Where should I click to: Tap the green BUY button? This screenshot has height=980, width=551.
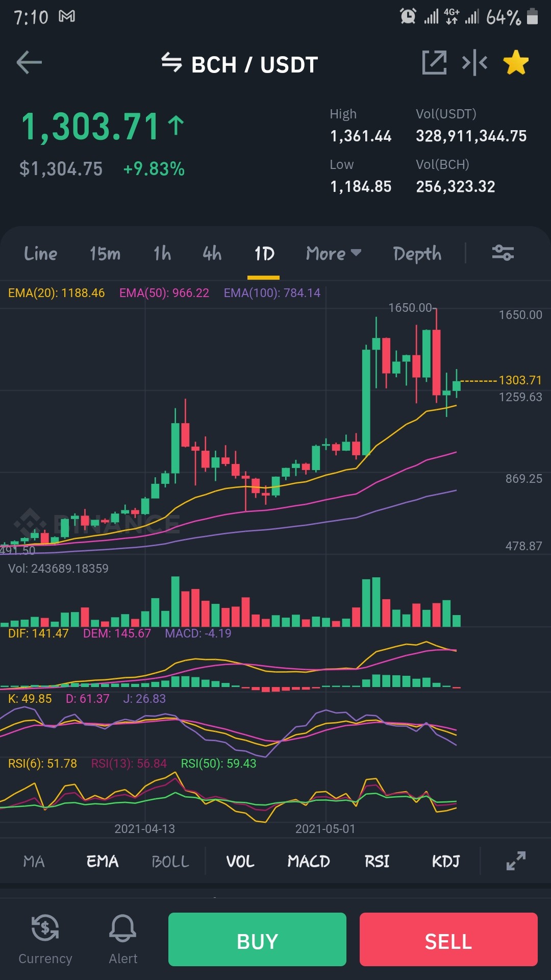click(x=257, y=939)
